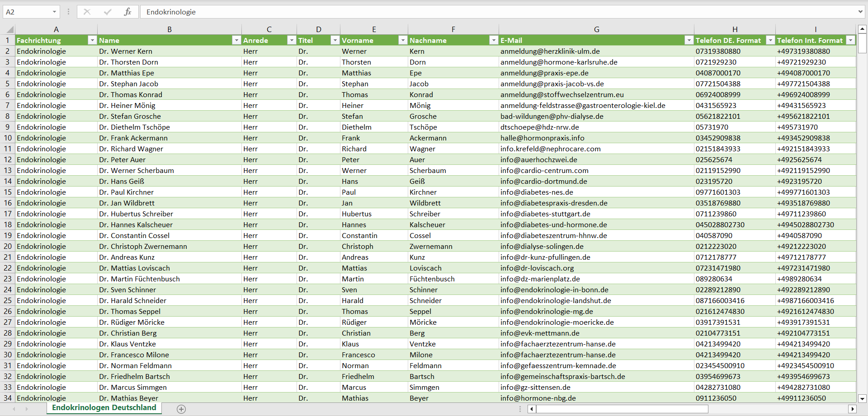Select row 25 header
The height and width of the screenshot is (416, 868).
[8, 300]
